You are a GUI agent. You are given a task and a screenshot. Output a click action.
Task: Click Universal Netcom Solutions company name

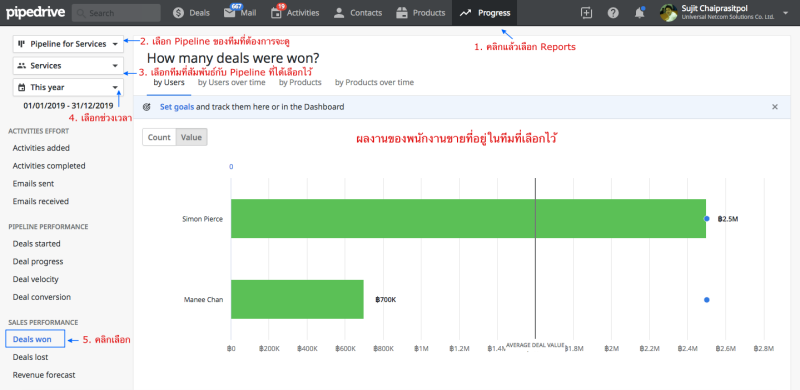pyautogui.click(x=728, y=17)
